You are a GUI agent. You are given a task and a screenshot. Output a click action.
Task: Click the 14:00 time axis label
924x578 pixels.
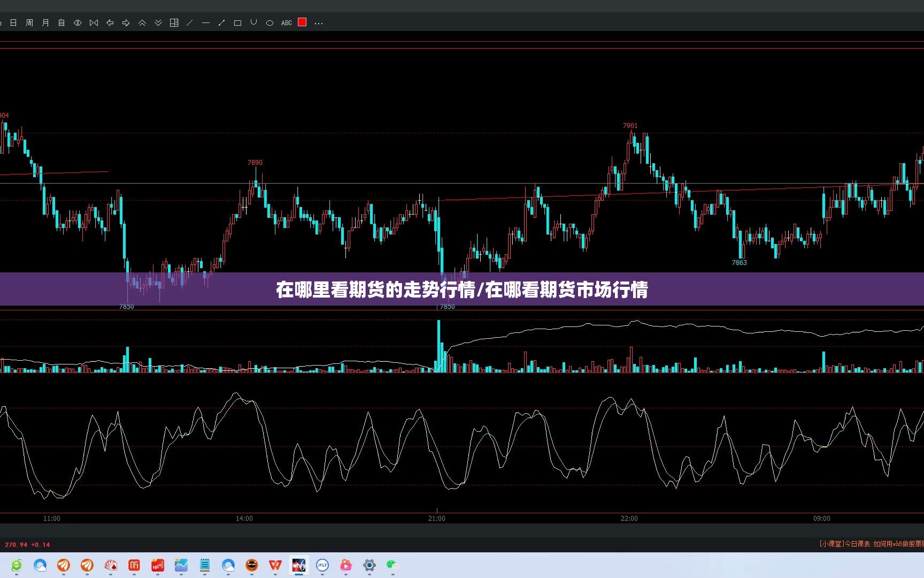pos(244,519)
